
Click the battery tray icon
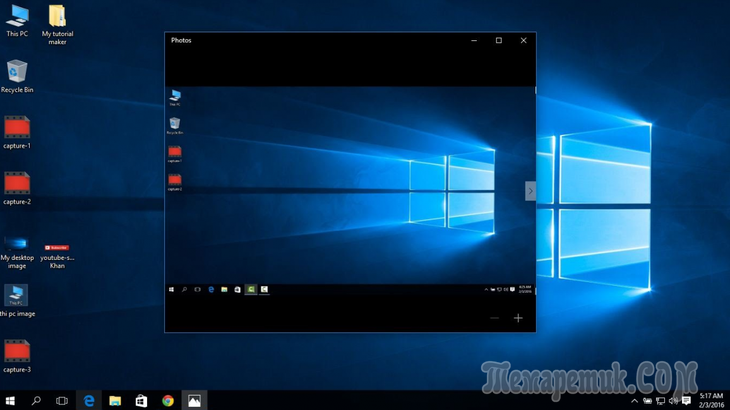click(x=647, y=401)
